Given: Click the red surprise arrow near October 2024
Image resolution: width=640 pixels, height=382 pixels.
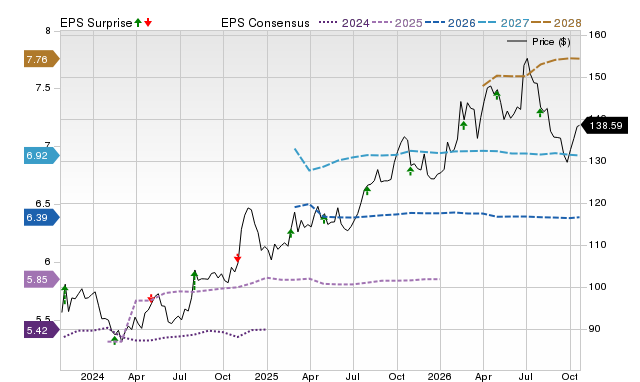Looking at the screenshot, I should pos(238,258).
